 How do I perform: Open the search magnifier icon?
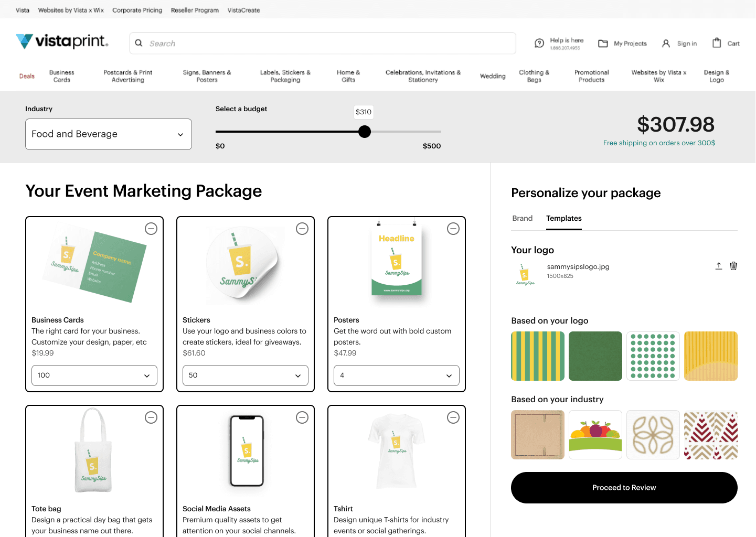tap(139, 43)
